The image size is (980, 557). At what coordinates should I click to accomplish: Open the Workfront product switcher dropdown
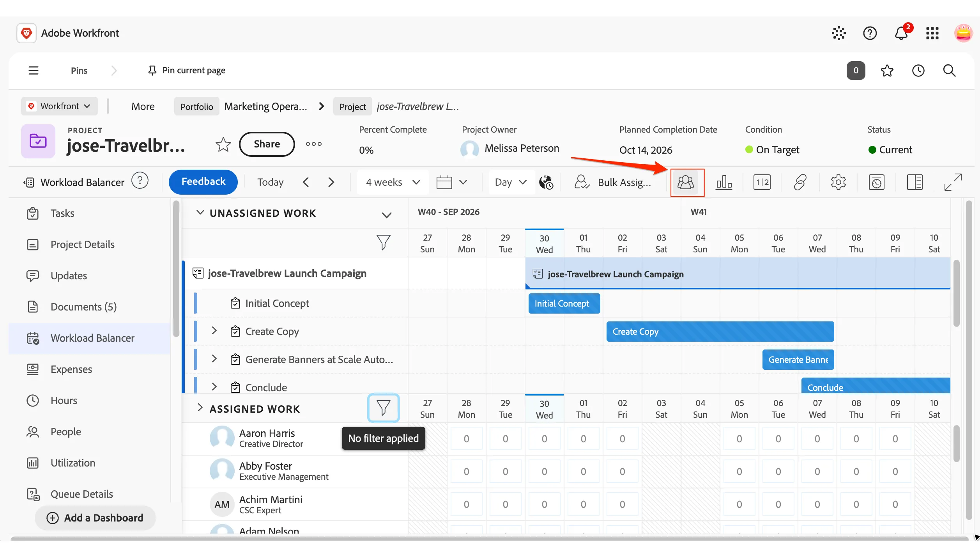point(59,106)
